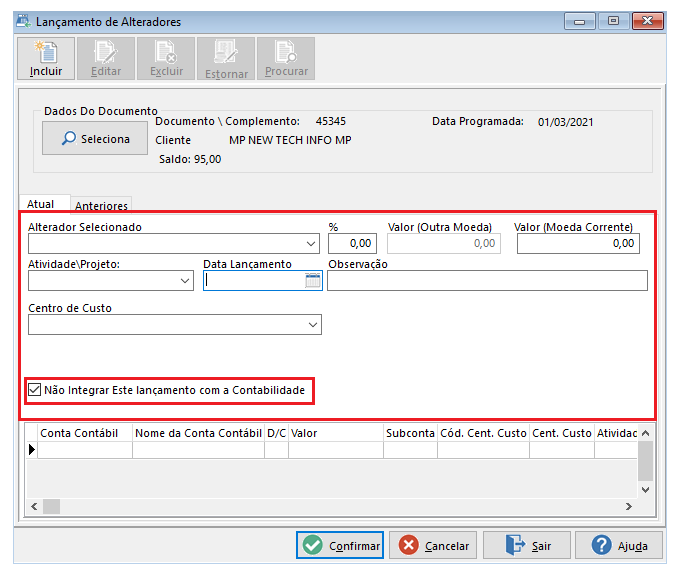Toggle Não Integrar Este lançamento com a Contabilidade
The image size is (686, 578).
[35, 389]
